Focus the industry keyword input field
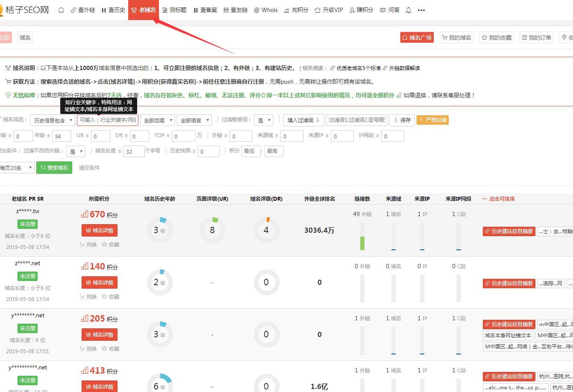This screenshot has width=573, height=392. [x=108, y=120]
